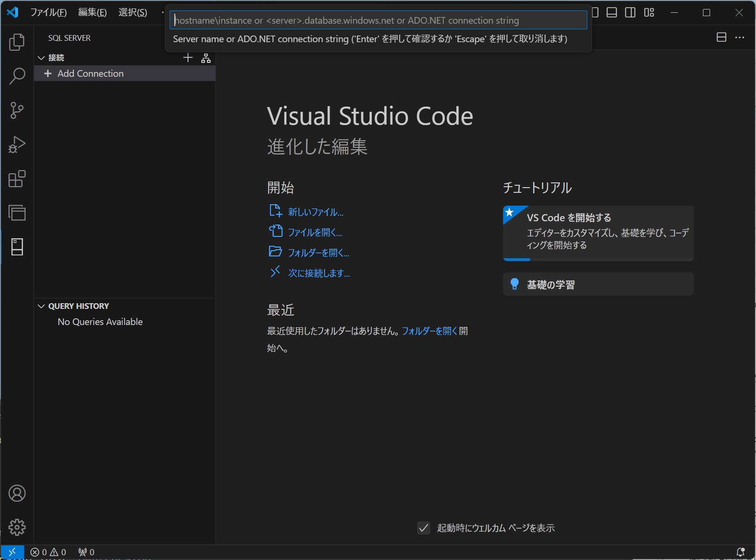Click the new file icon beside 新しいファイル
The height and width of the screenshot is (560, 756).
tap(276, 211)
